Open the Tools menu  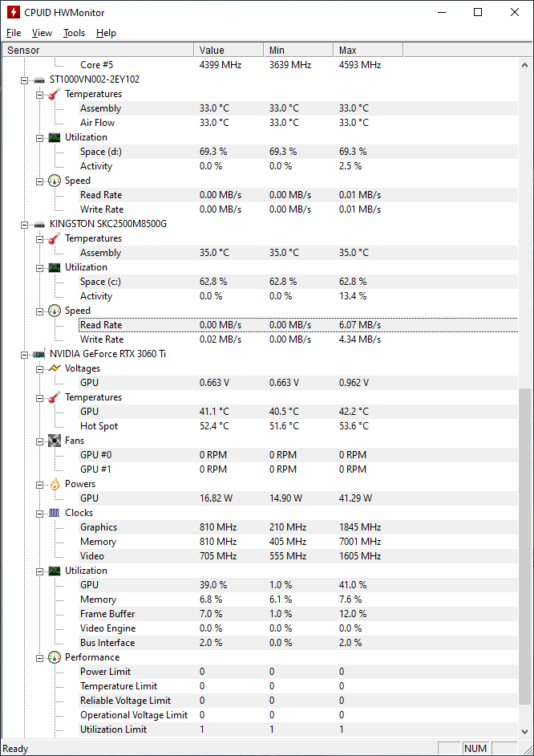[74, 33]
